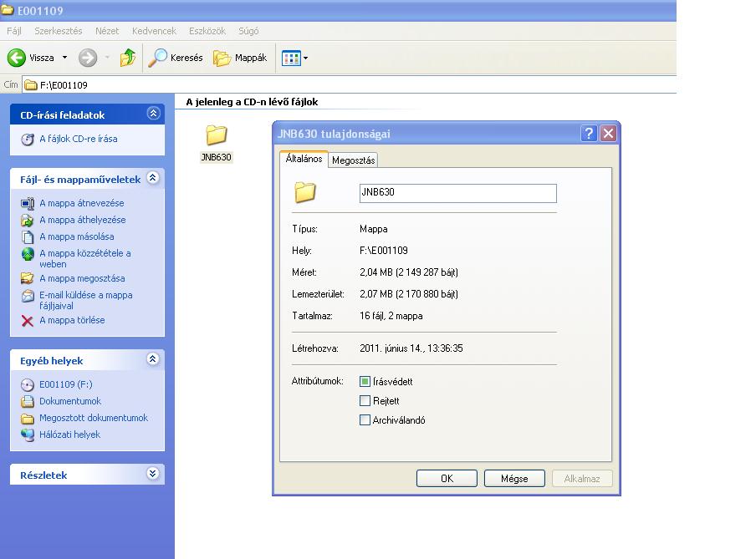Click the help question mark in dialog
Image resolution: width=756 pixels, height=559 pixels.
[589, 134]
